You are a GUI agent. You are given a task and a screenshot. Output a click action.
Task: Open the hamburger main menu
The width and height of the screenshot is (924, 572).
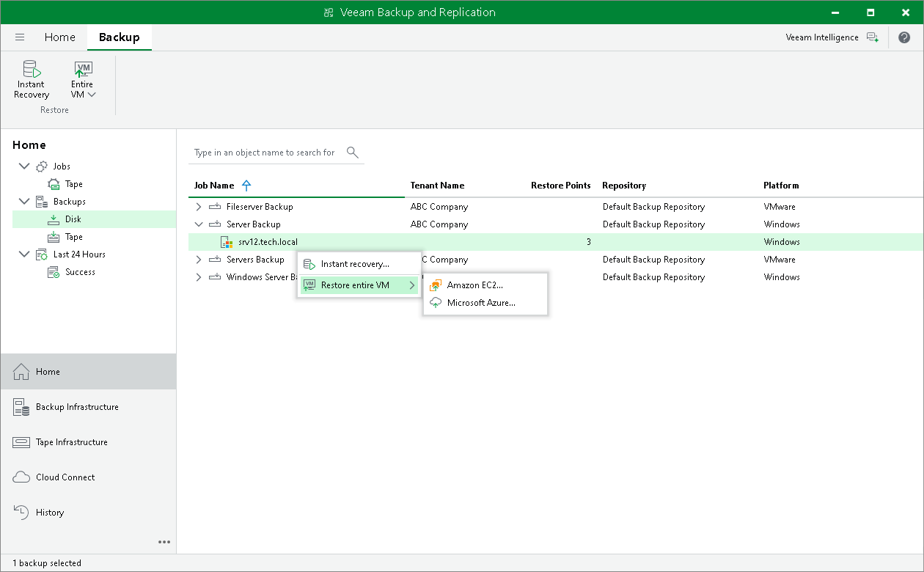click(20, 37)
